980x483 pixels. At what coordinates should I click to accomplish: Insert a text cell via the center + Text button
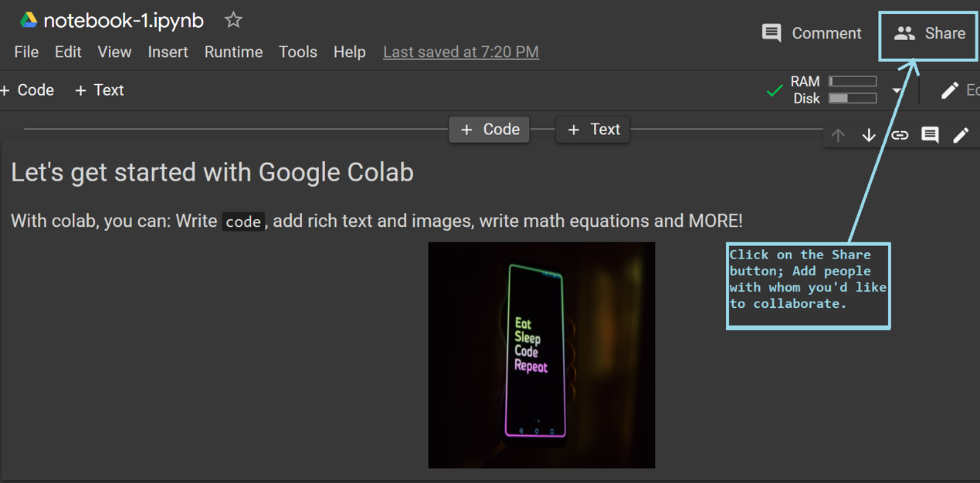[x=593, y=130]
